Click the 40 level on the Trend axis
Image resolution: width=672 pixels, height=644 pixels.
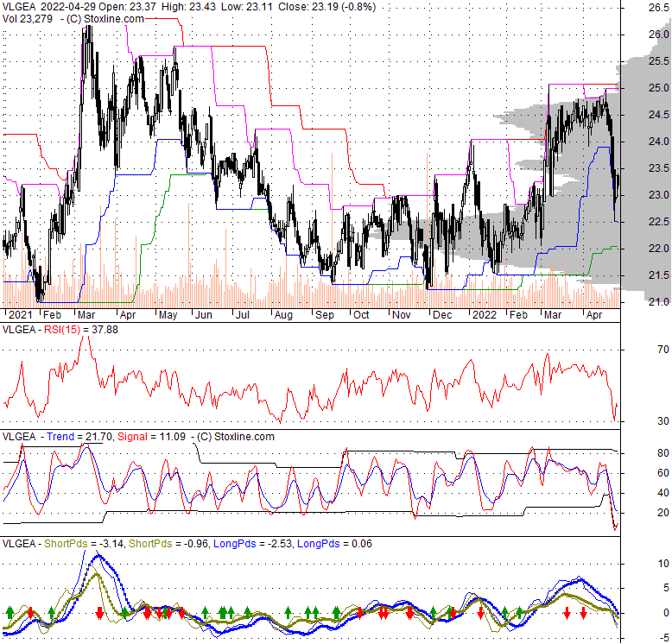coord(662,493)
